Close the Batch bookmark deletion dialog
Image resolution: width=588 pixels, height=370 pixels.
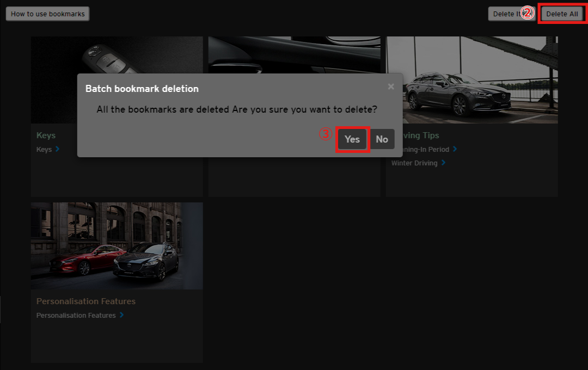[x=391, y=87]
